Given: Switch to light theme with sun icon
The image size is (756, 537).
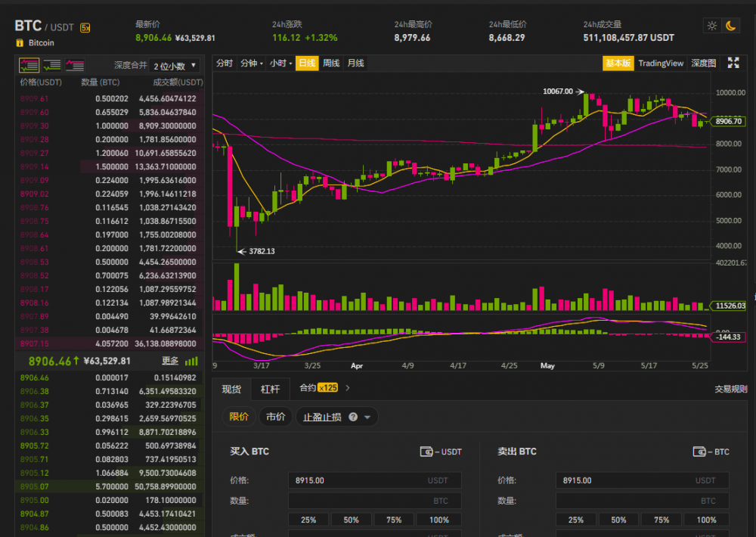Looking at the screenshot, I should (x=711, y=25).
